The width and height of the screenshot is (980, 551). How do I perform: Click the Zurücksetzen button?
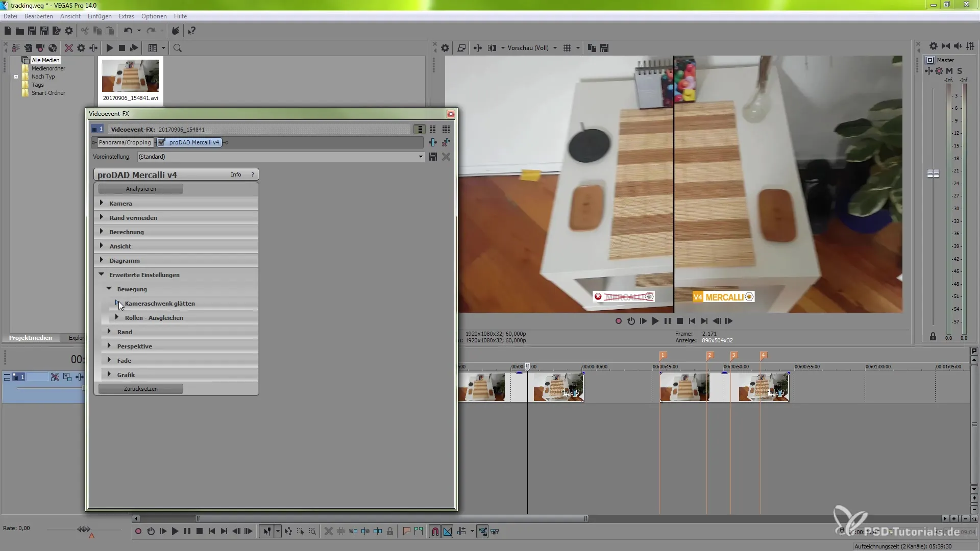pyautogui.click(x=141, y=389)
